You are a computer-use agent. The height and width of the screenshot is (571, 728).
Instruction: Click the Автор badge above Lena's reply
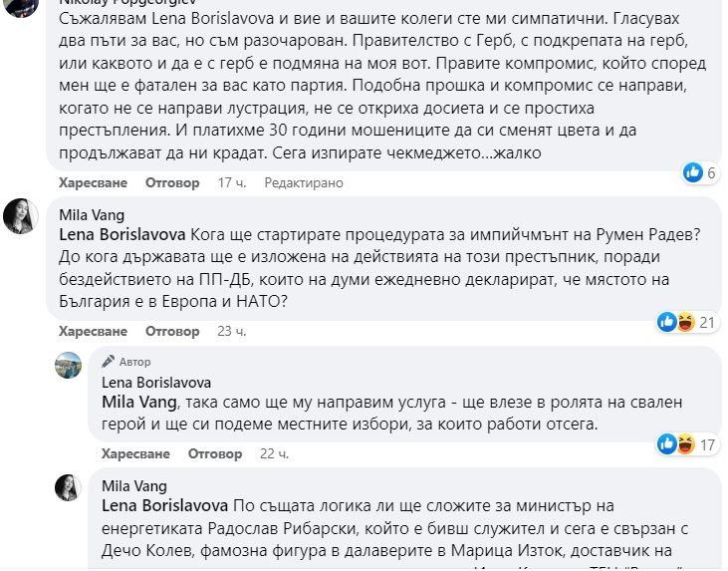coord(134,362)
